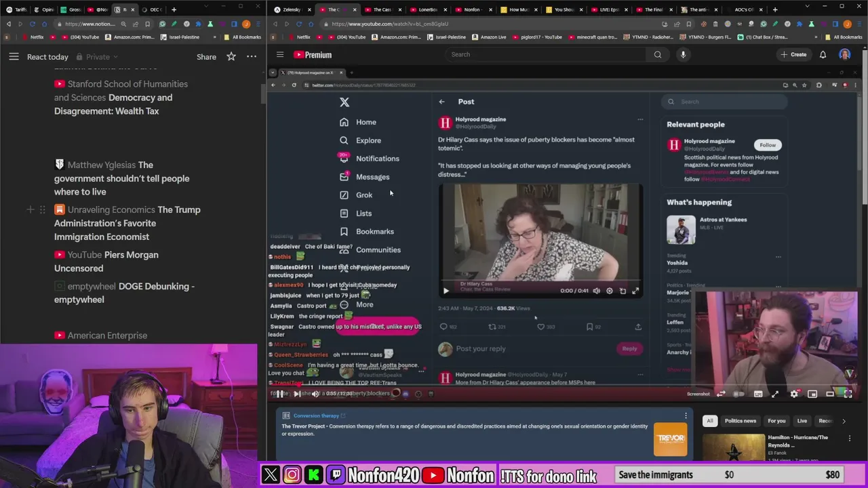
Task: Mute the video volume
Action: (x=315, y=394)
